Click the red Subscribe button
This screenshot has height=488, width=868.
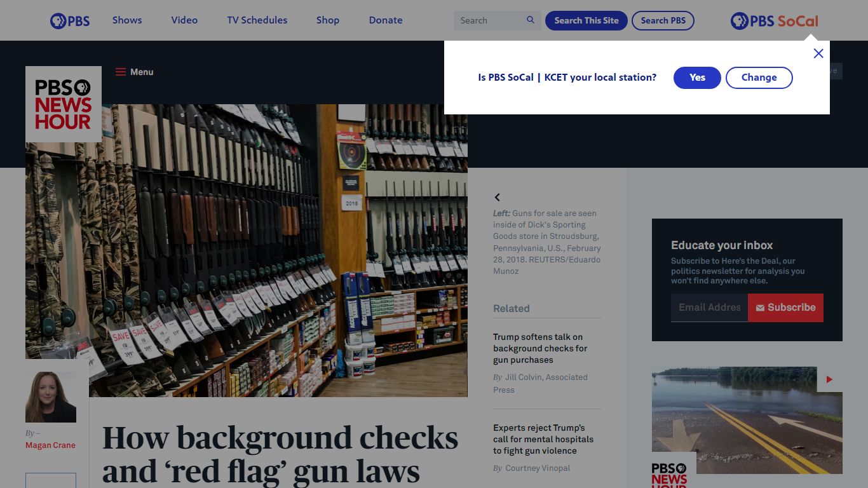point(785,308)
